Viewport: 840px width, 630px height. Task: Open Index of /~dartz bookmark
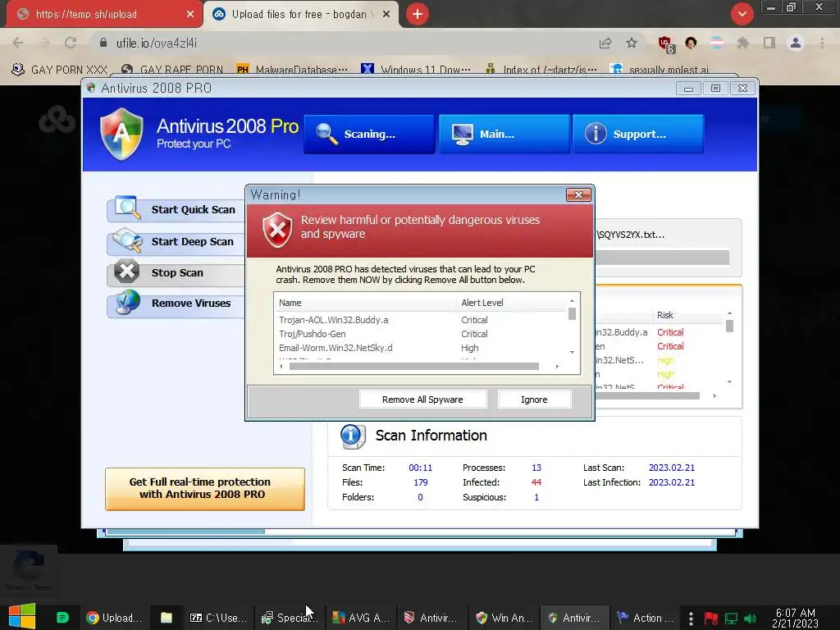pos(541,70)
